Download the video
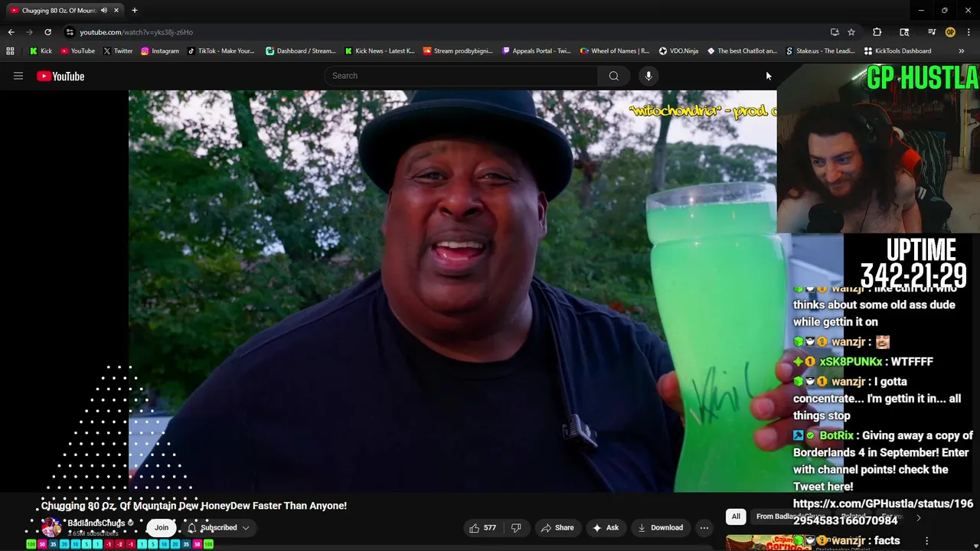This screenshot has width=980, height=551. coord(660,527)
